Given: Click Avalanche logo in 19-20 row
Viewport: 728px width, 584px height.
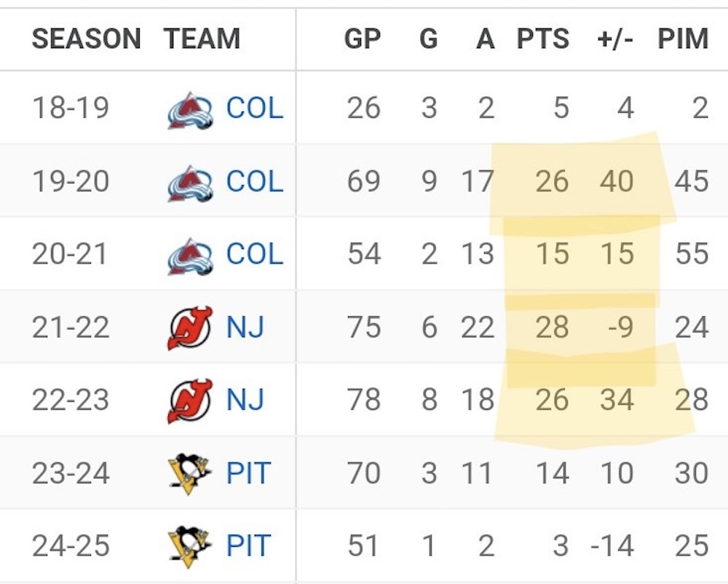Looking at the screenshot, I should [x=190, y=184].
